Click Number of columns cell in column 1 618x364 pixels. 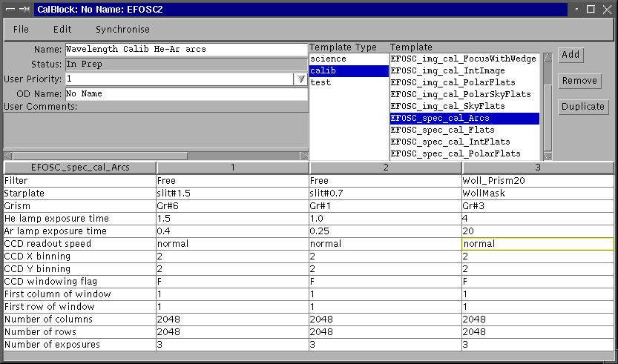coord(232,320)
